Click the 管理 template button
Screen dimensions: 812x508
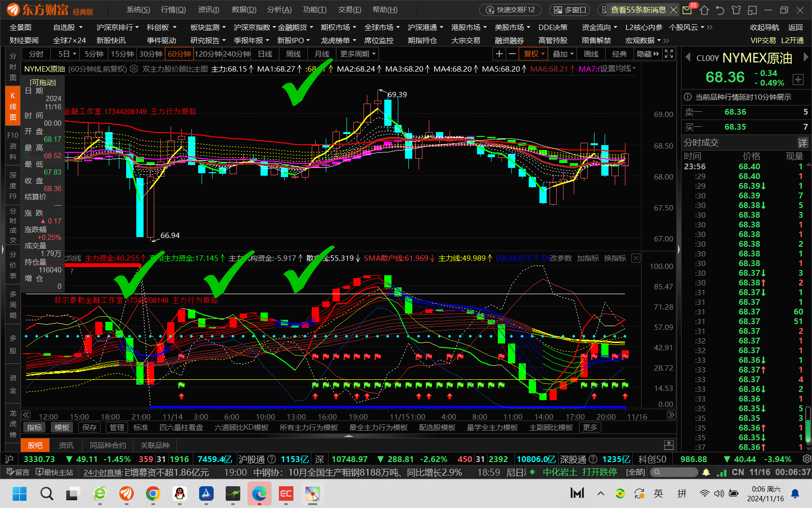click(x=117, y=427)
